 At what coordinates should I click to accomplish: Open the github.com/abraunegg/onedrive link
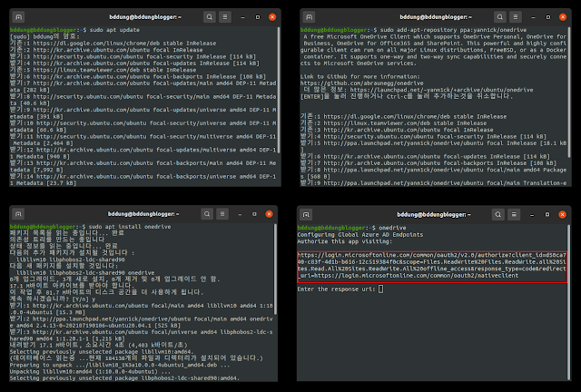(361, 83)
